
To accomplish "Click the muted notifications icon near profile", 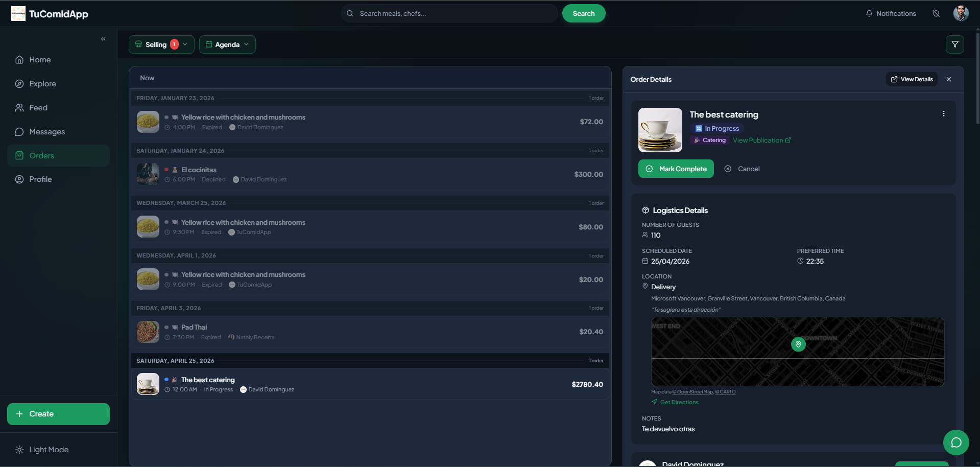I will 936,13.
